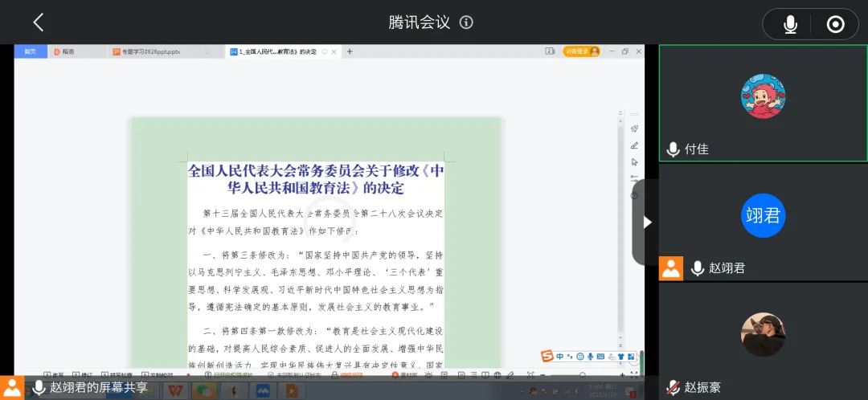Click the record circle button at top right
The width and height of the screenshot is (868, 400).
(x=835, y=25)
